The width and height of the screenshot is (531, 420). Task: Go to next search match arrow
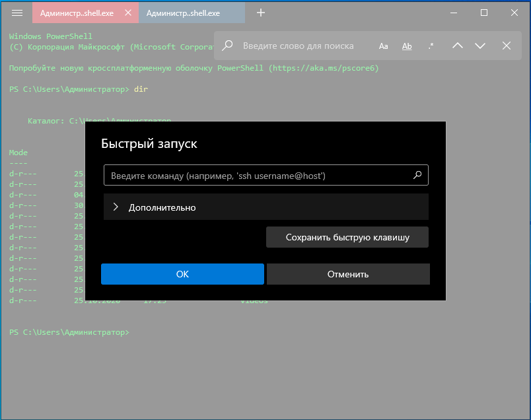(480, 46)
